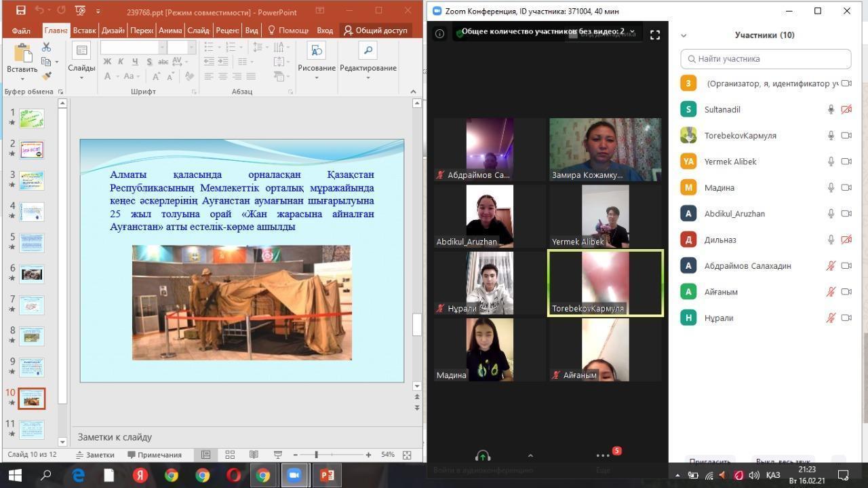The height and width of the screenshot is (488, 868).
Task: Start slideshow from status bar icon
Action: pyautogui.click(x=277, y=455)
